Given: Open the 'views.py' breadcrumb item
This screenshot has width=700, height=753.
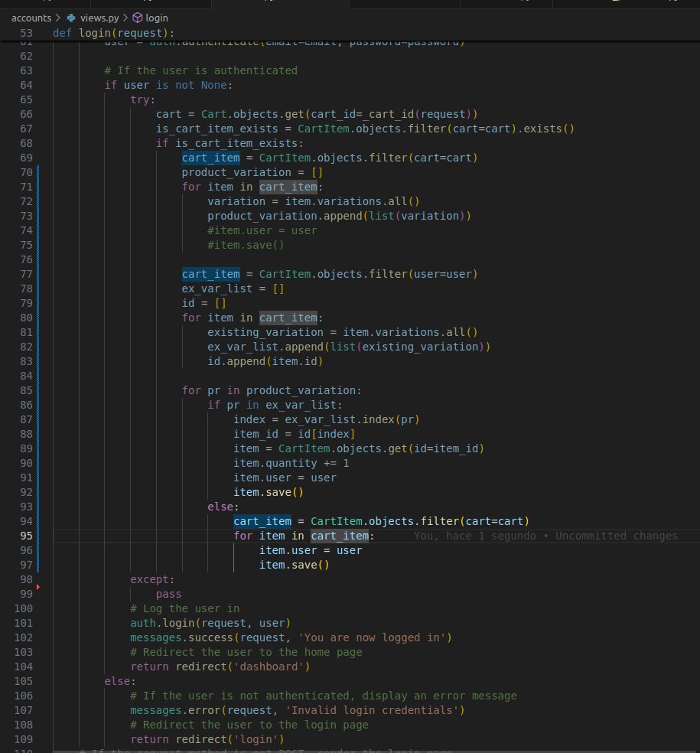Looking at the screenshot, I should [99, 18].
